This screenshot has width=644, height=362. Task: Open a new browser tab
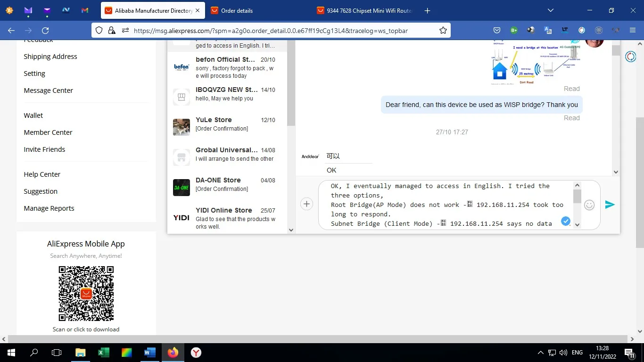click(427, 10)
